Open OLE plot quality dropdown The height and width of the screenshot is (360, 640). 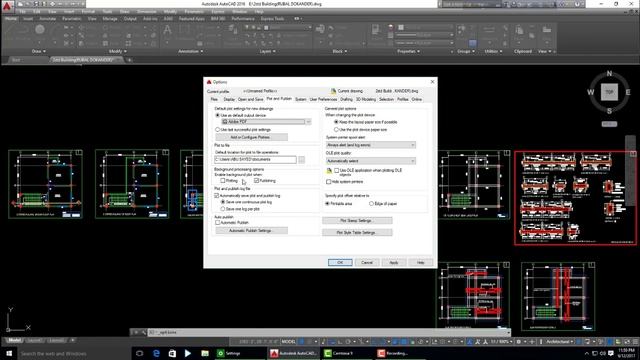pos(371,161)
